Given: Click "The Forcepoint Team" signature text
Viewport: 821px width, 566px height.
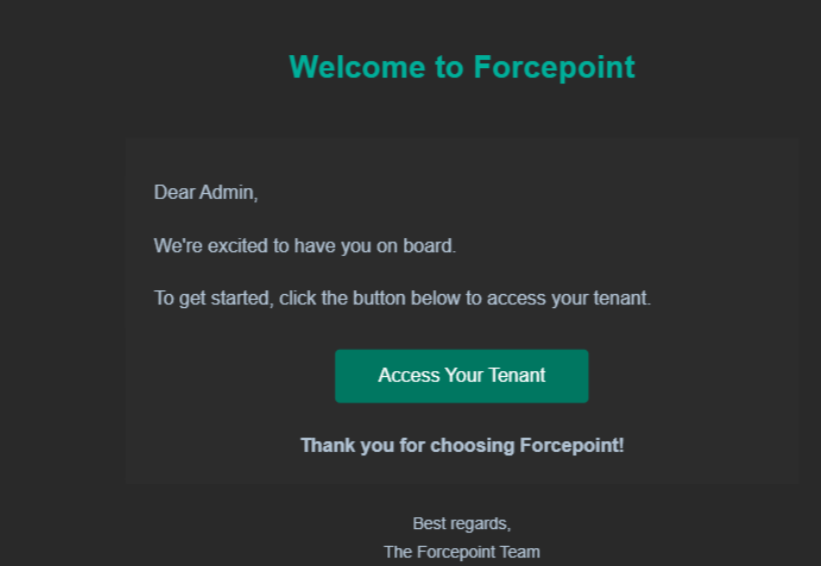Looking at the screenshot, I should click(461, 552).
